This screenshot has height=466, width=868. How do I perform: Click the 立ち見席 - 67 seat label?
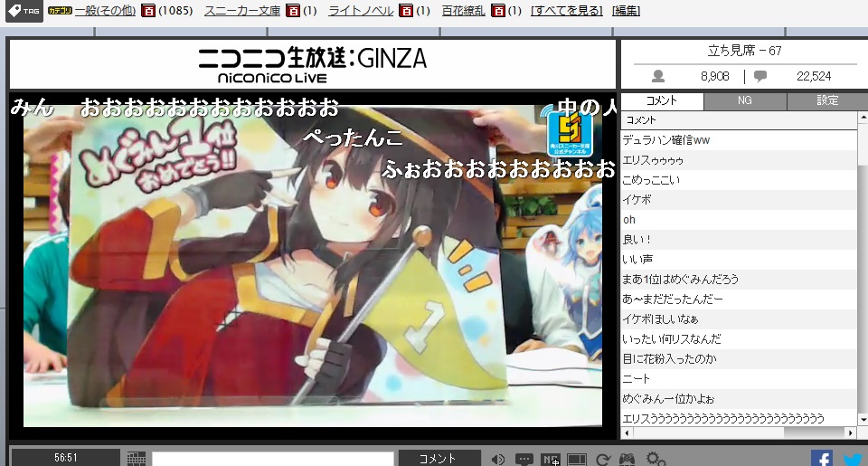pyautogui.click(x=744, y=51)
